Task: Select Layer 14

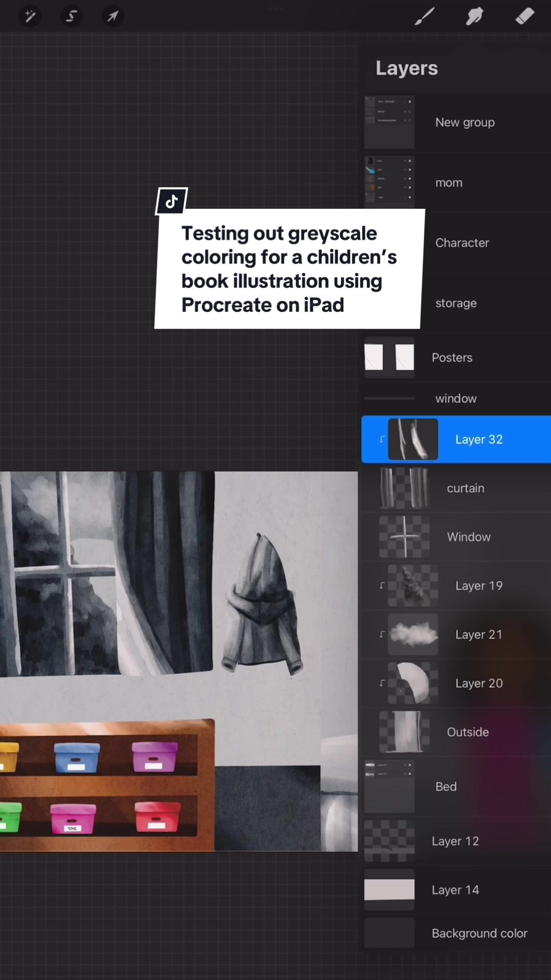Action: pyautogui.click(x=456, y=890)
